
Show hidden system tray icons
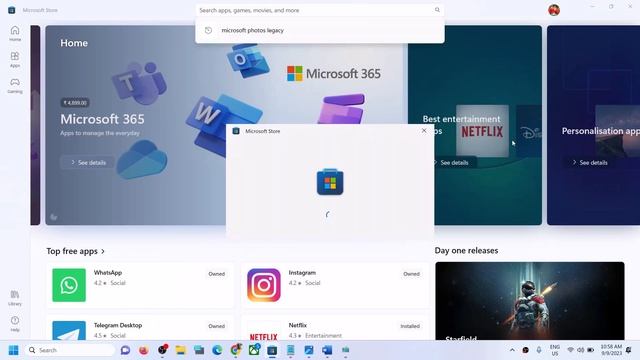(x=512, y=350)
